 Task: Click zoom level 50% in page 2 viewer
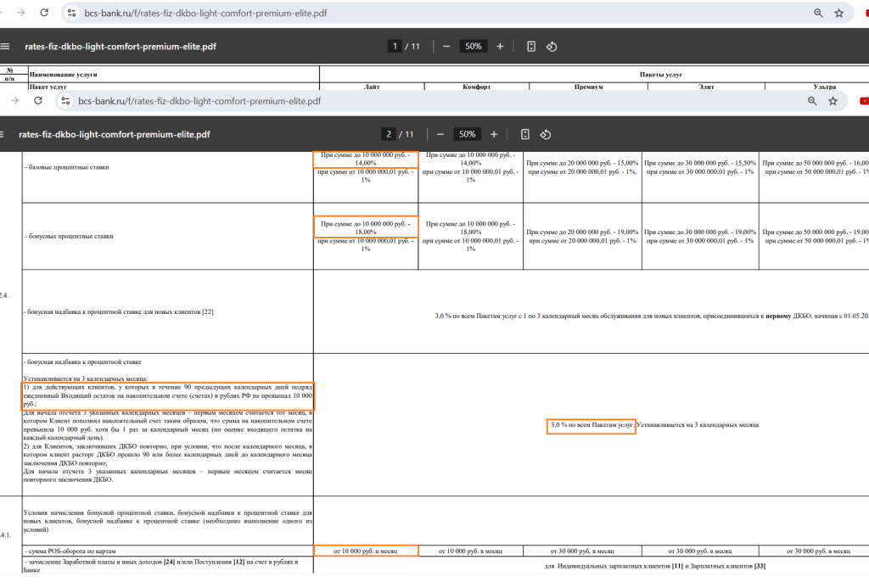[468, 134]
